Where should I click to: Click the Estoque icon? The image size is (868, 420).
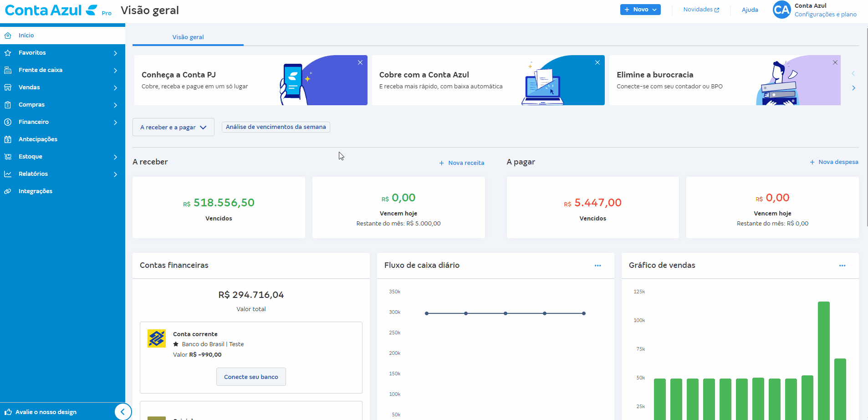tap(8, 157)
